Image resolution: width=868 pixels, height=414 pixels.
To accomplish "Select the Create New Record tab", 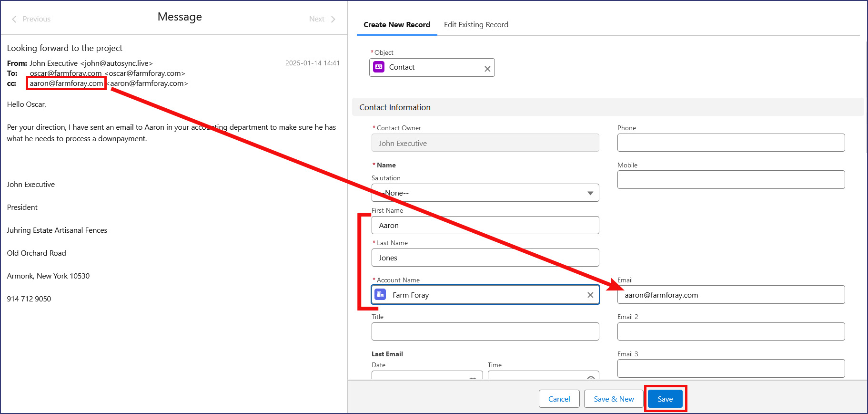I will pyautogui.click(x=396, y=25).
